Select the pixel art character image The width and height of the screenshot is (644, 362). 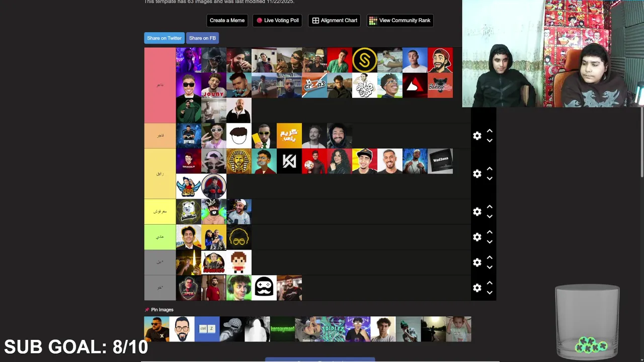pos(239,262)
